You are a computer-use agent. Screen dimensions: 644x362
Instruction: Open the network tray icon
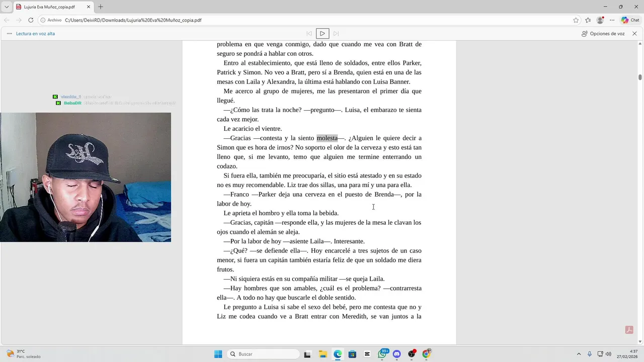[601, 354]
